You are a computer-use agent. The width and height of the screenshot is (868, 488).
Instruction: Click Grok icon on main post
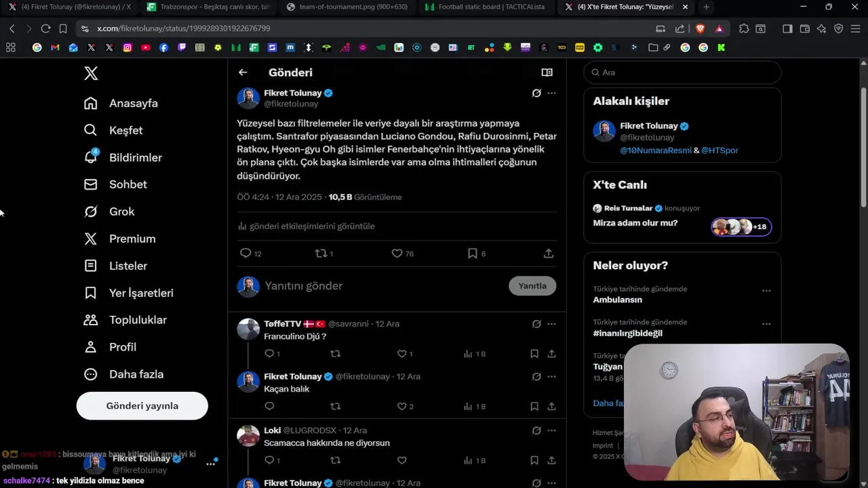click(x=536, y=93)
